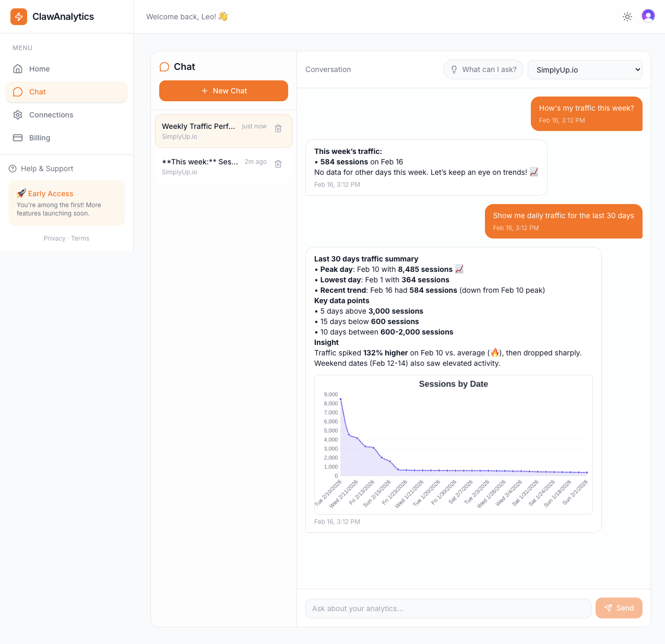Image resolution: width=665 pixels, height=644 pixels.
Task: Click the user avatar in the top bar
Action: click(x=648, y=16)
